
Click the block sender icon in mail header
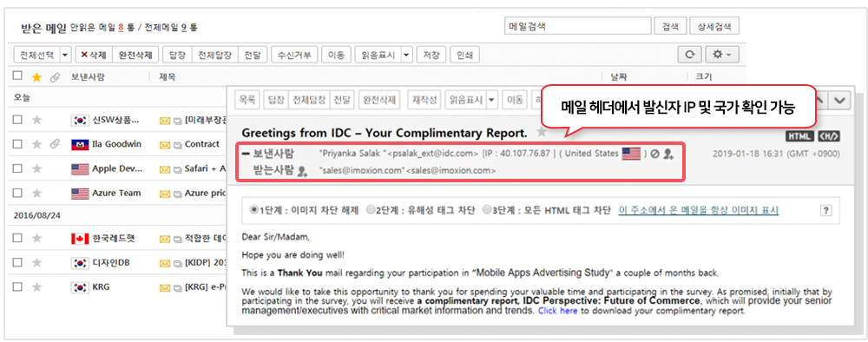point(654,154)
